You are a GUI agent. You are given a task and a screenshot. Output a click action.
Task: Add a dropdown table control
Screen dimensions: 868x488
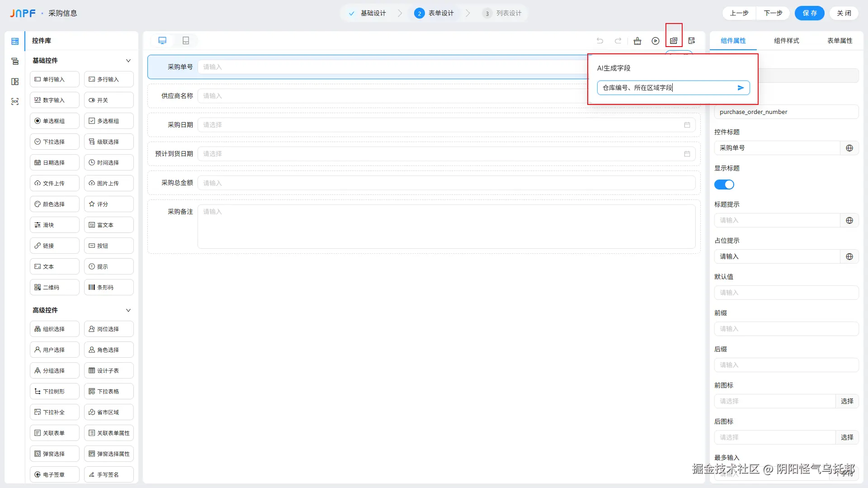click(109, 391)
